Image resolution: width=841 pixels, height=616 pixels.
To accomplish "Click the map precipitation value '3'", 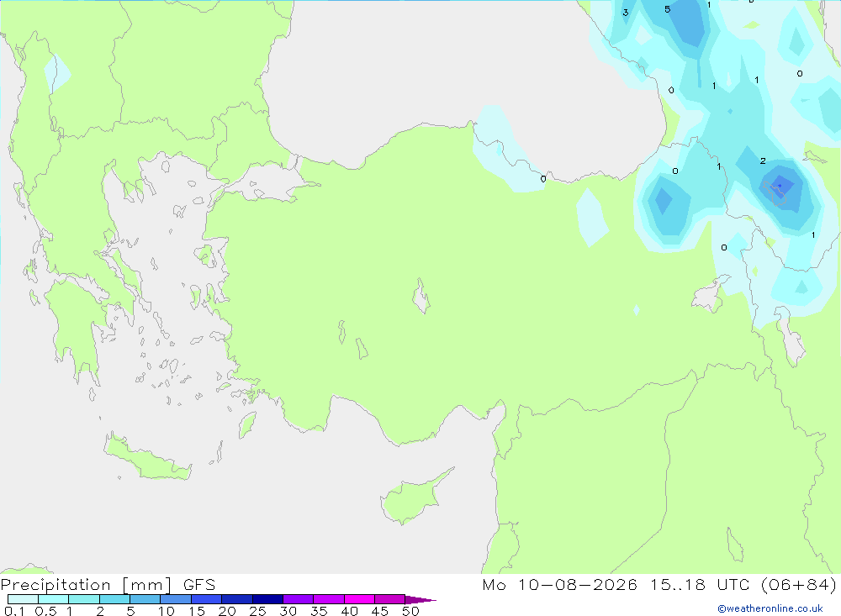I will coord(626,13).
